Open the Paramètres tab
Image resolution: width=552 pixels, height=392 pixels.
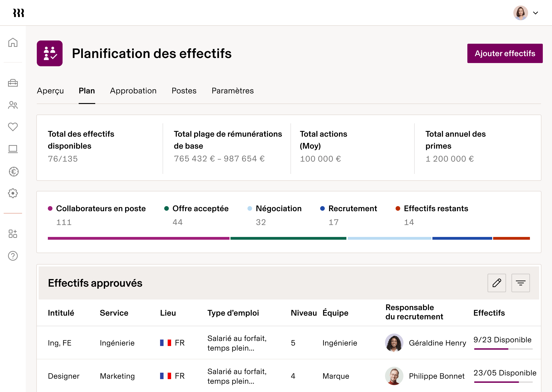232,91
